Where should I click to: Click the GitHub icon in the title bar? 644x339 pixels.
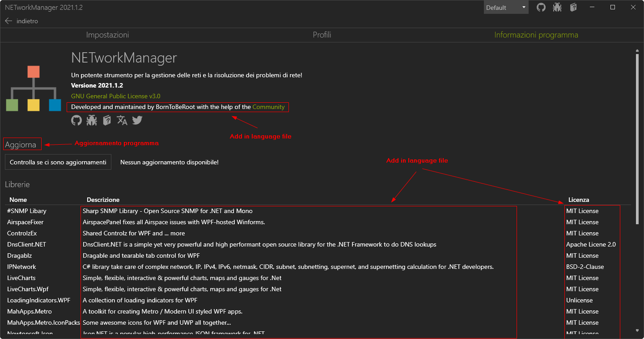(541, 7)
